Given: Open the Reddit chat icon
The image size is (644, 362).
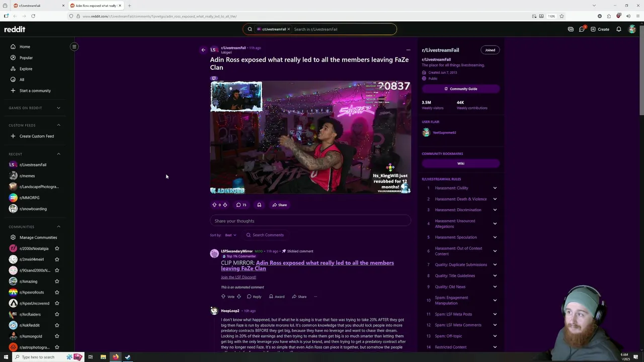Looking at the screenshot, I should point(582,29).
